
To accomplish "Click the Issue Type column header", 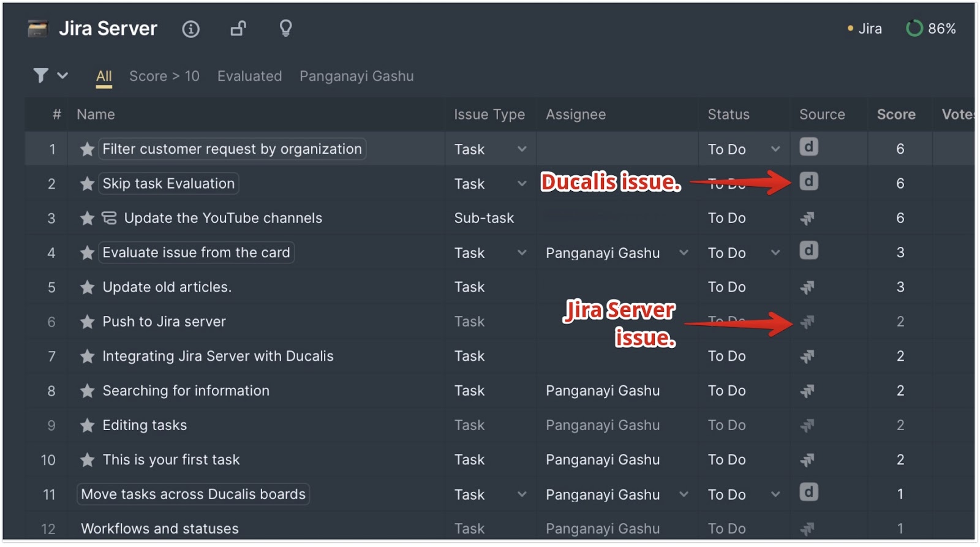I will pyautogui.click(x=489, y=115).
